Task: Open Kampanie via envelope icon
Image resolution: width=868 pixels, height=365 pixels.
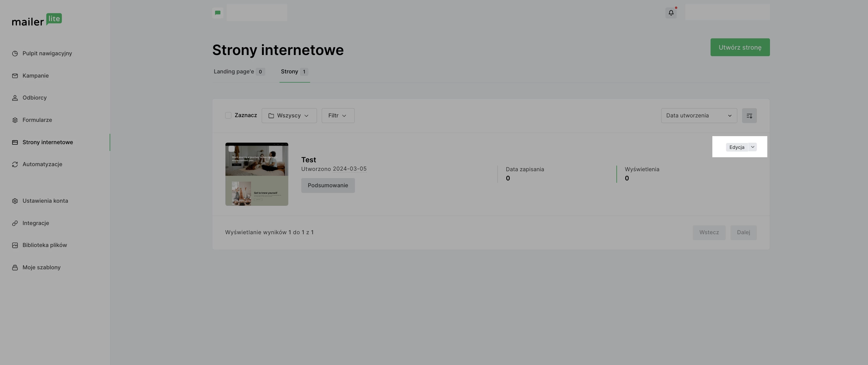Action: pyautogui.click(x=15, y=76)
